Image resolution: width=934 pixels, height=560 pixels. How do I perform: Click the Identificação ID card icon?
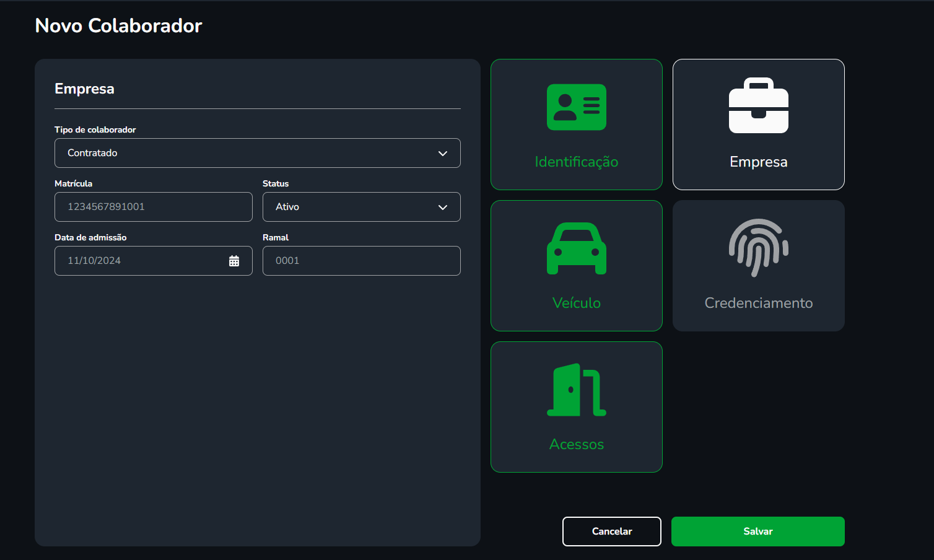click(x=576, y=107)
